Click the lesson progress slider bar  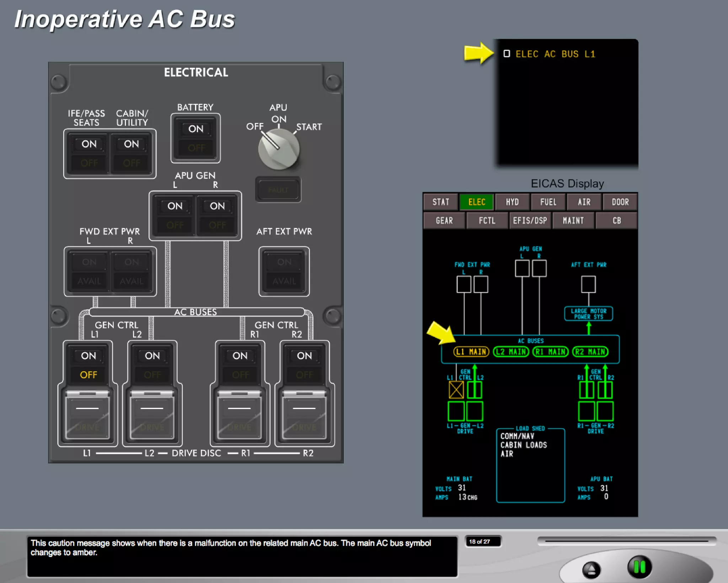(x=626, y=541)
